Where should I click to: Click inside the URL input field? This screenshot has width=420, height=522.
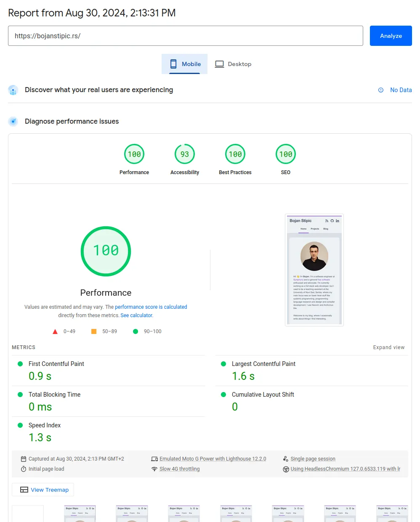185,36
